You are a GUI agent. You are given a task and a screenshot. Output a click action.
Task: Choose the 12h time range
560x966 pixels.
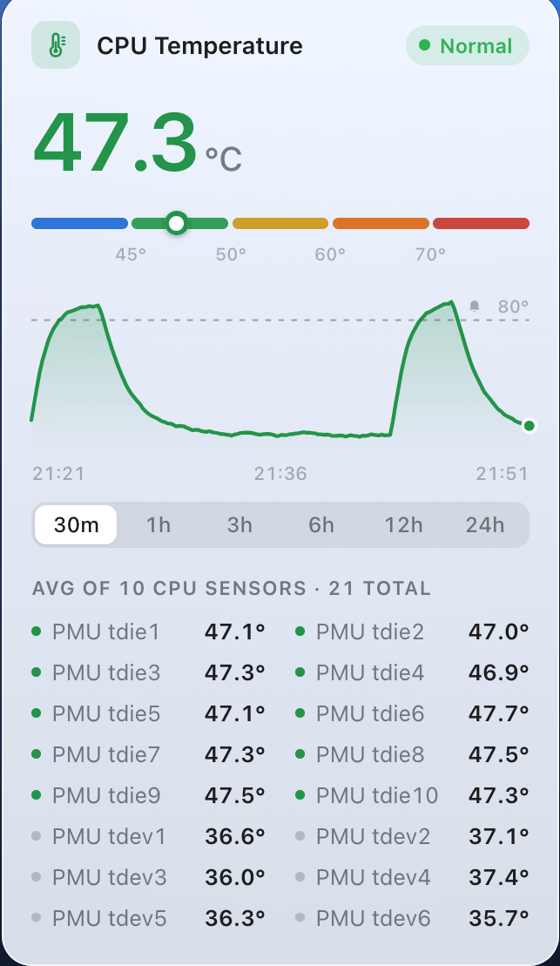(x=403, y=525)
